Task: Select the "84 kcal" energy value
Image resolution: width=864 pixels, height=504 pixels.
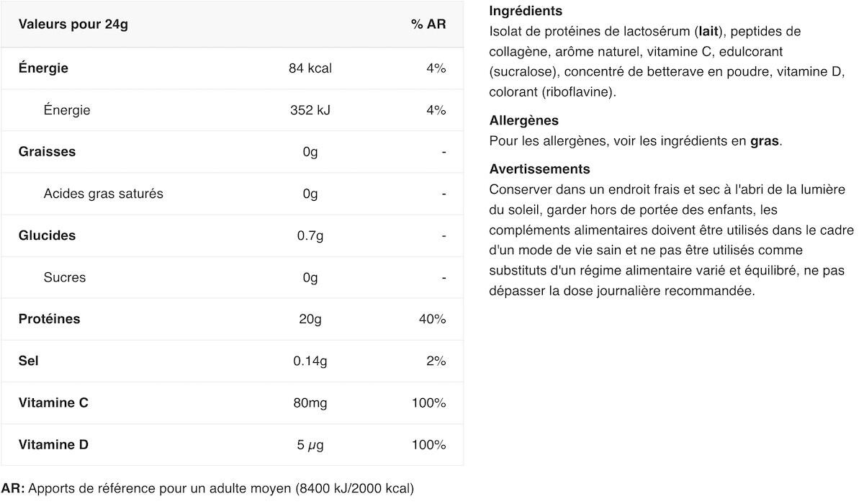Action: click(x=310, y=68)
